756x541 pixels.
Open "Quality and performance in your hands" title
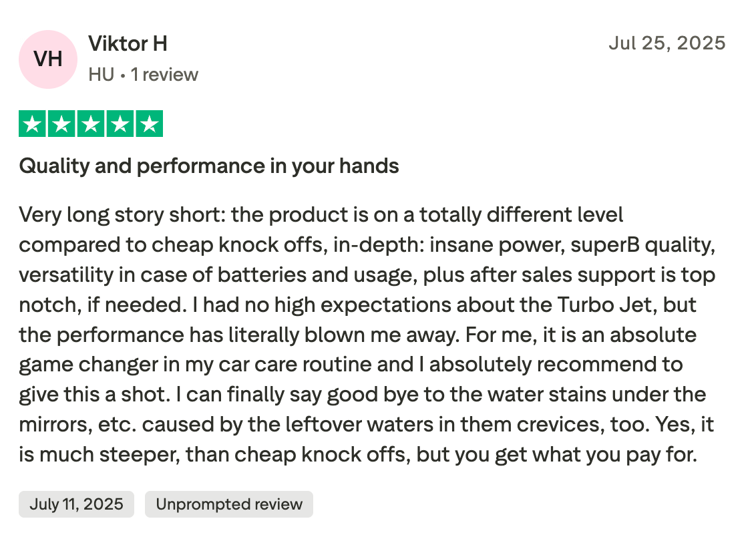point(209,166)
